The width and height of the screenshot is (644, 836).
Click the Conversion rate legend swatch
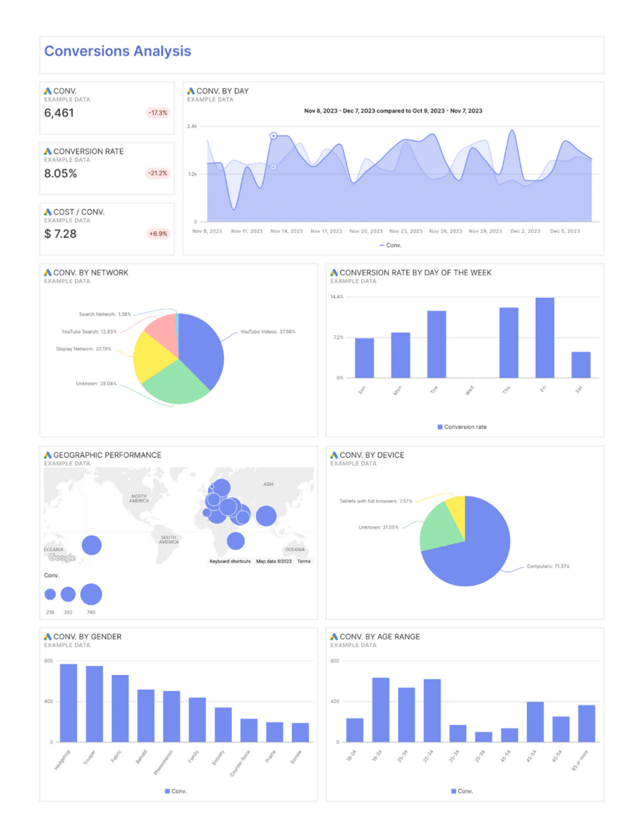pos(440,427)
